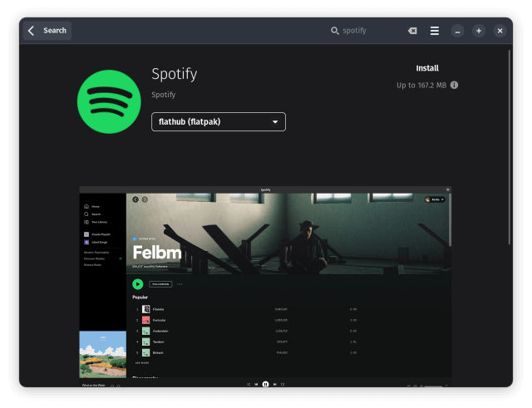Click album cover art in screenshot corner

pos(102,354)
